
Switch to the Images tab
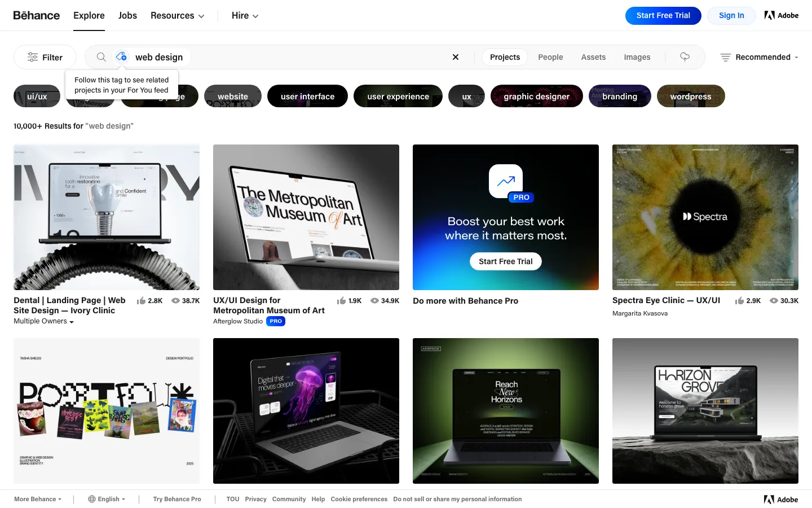[637, 57]
